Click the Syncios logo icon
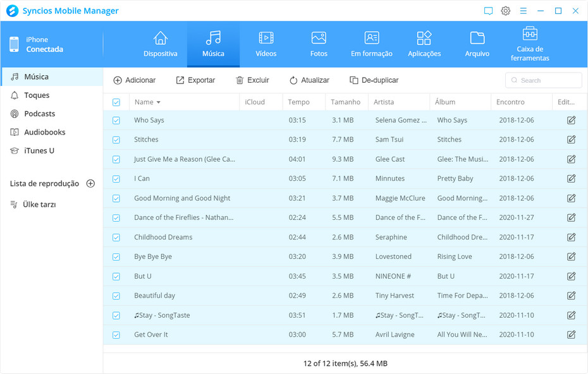This screenshot has height=374, width=588. point(13,11)
